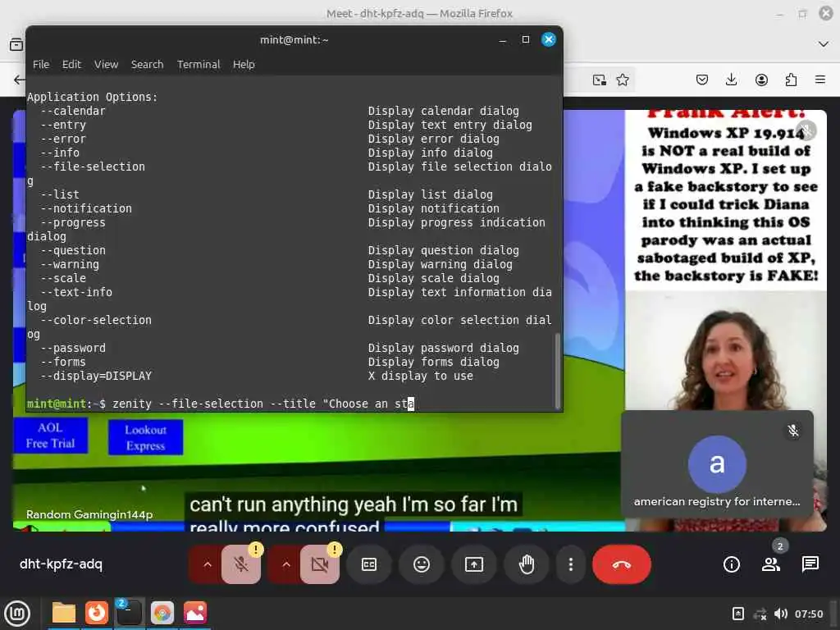This screenshot has width=840, height=630.
Task: Open the Pocket save icon in Firefox
Action: click(x=702, y=80)
